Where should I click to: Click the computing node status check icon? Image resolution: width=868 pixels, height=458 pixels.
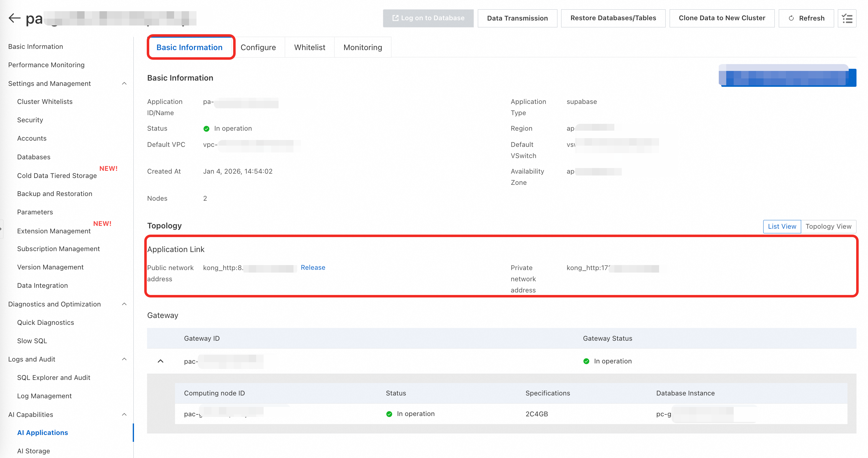[389, 414]
